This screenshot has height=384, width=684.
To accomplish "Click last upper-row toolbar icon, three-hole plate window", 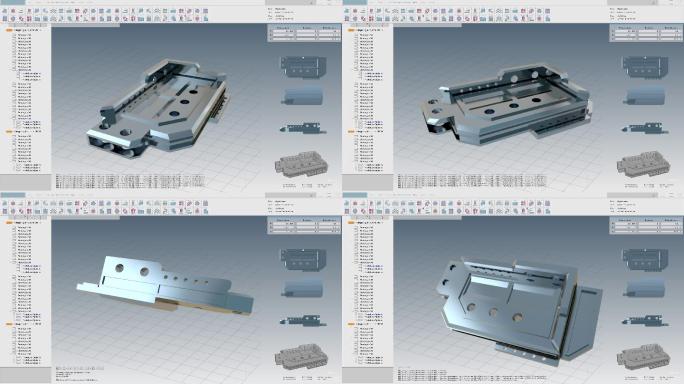I will [x=547, y=11].
